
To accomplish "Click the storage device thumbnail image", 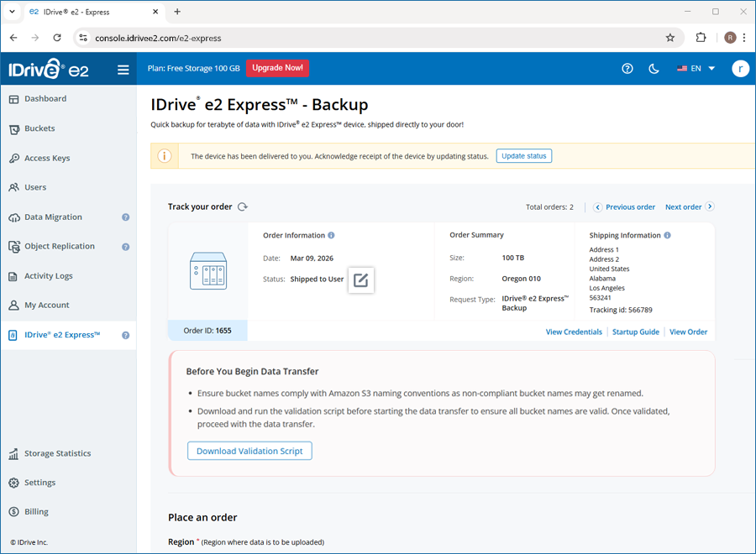I will pyautogui.click(x=208, y=271).
